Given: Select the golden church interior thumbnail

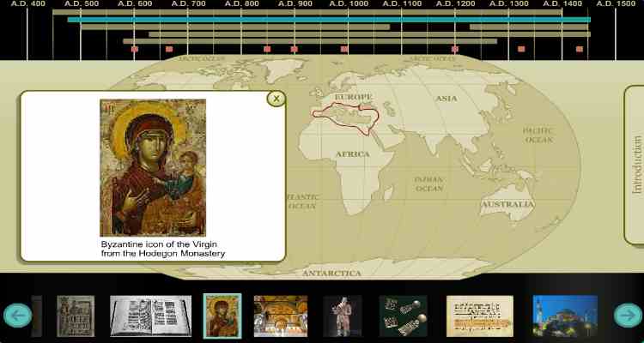Looking at the screenshot, I should (281, 316).
